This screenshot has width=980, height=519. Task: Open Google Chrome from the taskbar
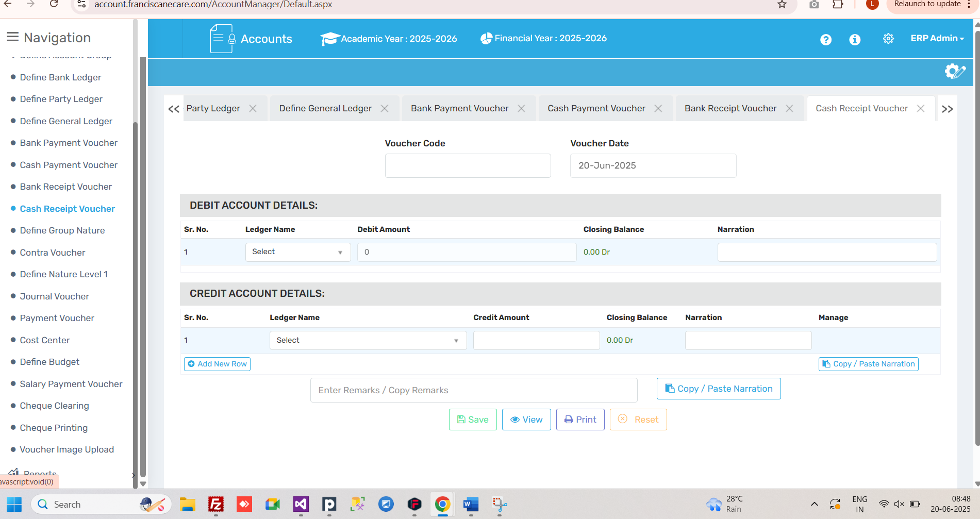[442, 504]
